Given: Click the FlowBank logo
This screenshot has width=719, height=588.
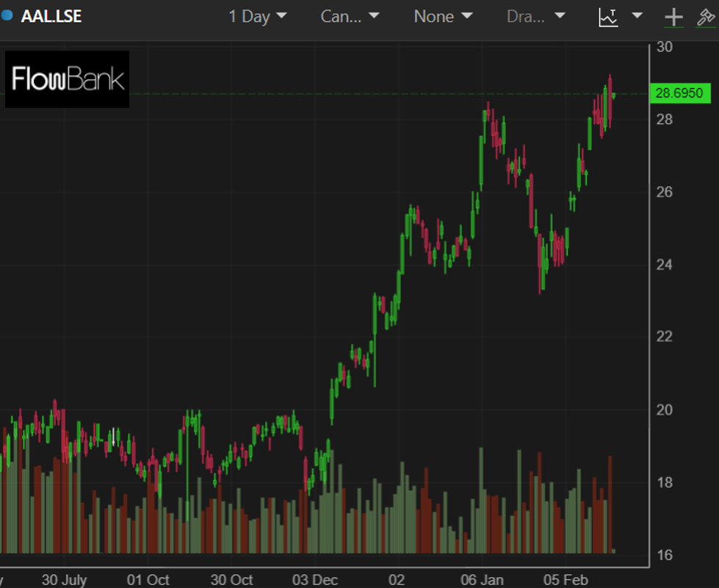Looking at the screenshot, I should pyautogui.click(x=68, y=79).
